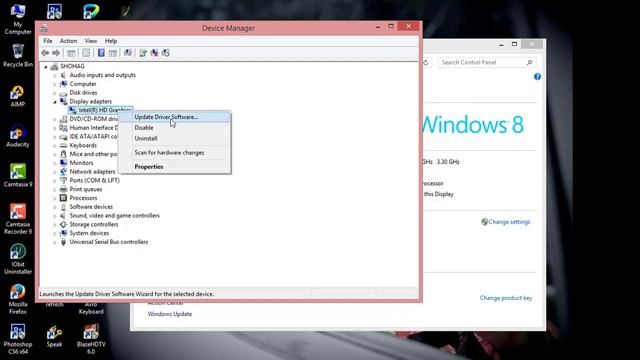This screenshot has height=360, width=640.
Task: Expand the Keyboards node
Action: 55,145
